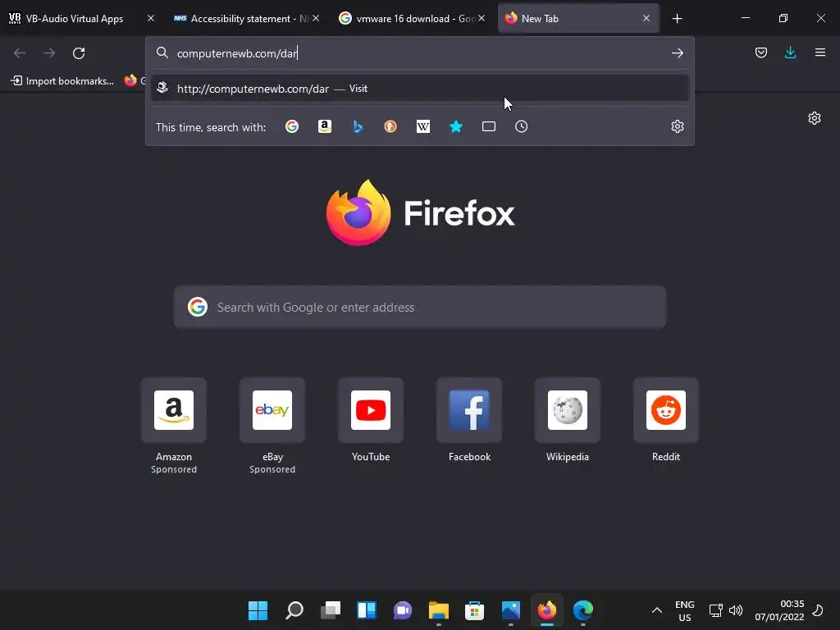This screenshot has height=630, width=840.
Task: Open Microsoft Store on taskbar
Action: point(475,610)
